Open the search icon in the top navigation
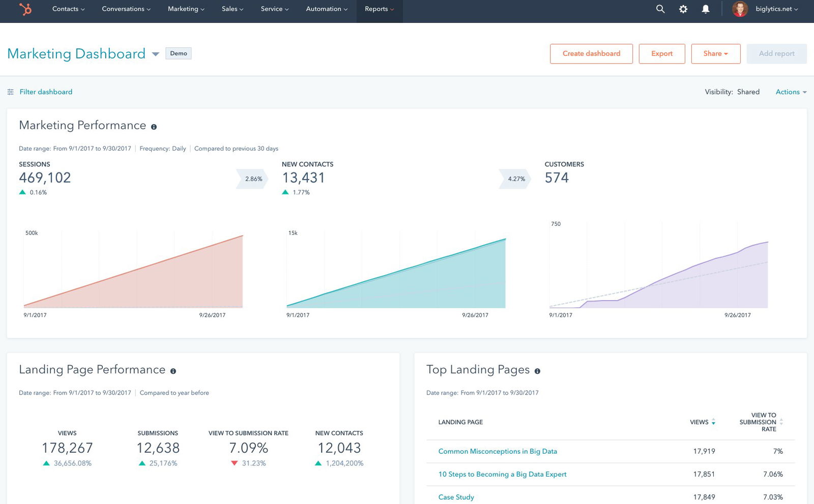814x504 pixels. click(660, 9)
